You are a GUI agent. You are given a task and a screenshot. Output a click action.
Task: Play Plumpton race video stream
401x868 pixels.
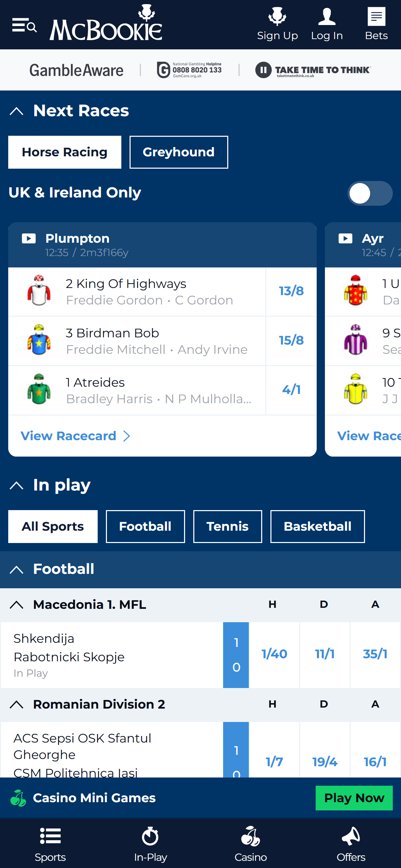pyautogui.click(x=29, y=239)
